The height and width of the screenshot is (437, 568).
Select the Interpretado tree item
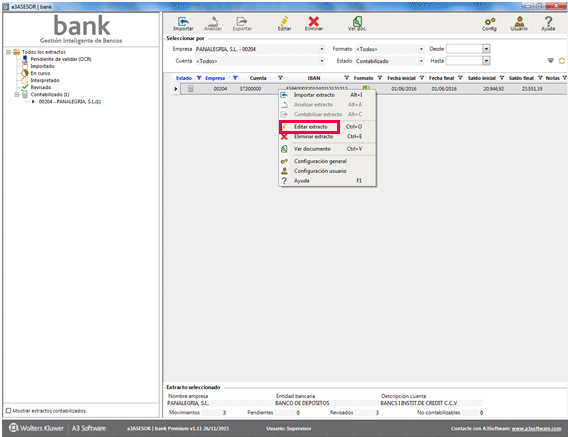pyautogui.click(x=45, y=80)
